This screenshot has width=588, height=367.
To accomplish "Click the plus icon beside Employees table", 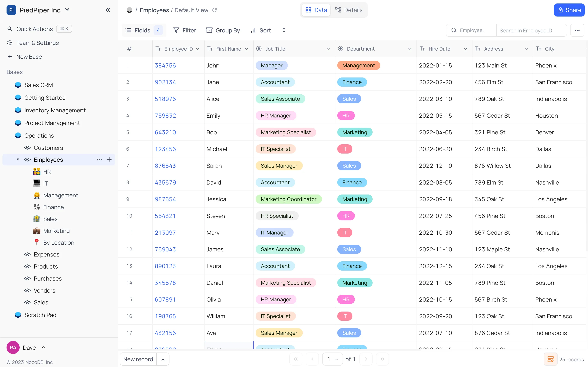I will [109, 159].
